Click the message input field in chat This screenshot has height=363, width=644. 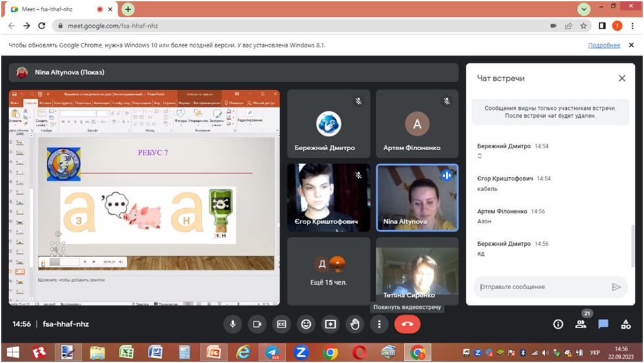click(x=542, y=287)
